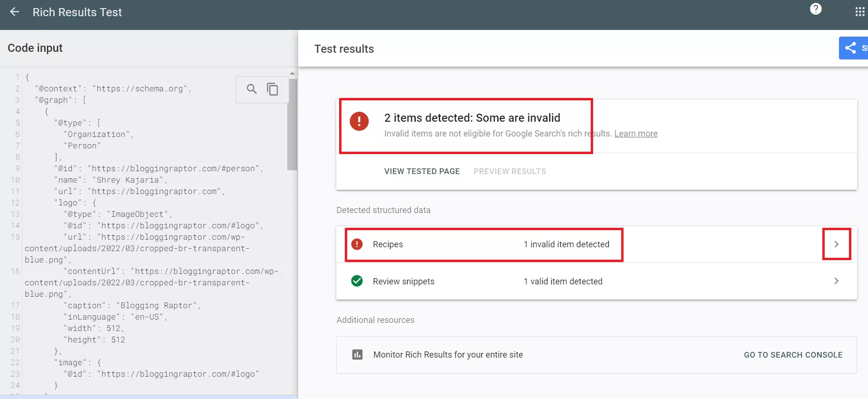The width and height of the screenshot is (868, 399).
Task: Click the '"inLanguage": "en-US"' code line
Action: click(x=115, y=317)
